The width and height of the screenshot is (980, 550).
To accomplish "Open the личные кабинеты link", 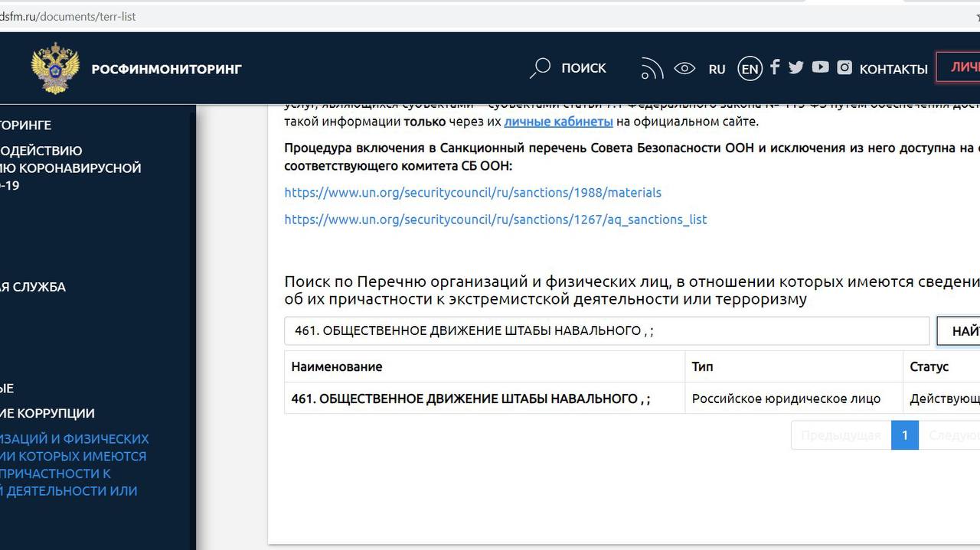I will (558, 121).
